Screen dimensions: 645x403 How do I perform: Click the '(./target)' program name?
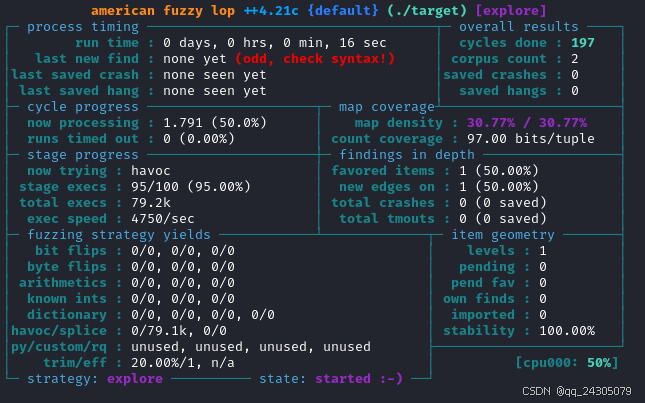pos(427,11)
